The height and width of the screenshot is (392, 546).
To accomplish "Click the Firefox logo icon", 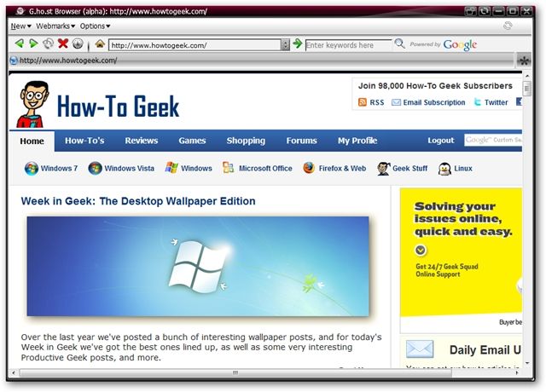I will click(x=309, y=168).
